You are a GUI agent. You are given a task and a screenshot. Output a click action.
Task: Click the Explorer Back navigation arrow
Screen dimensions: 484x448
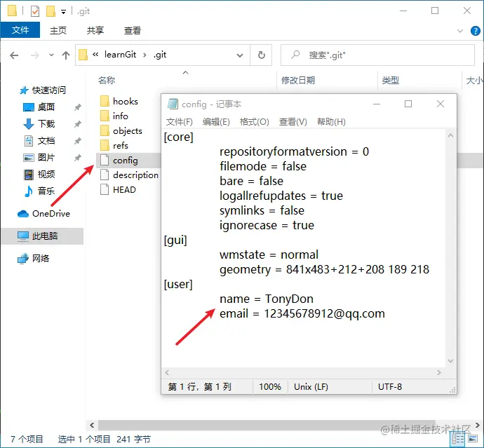click(x=14, y=55)
